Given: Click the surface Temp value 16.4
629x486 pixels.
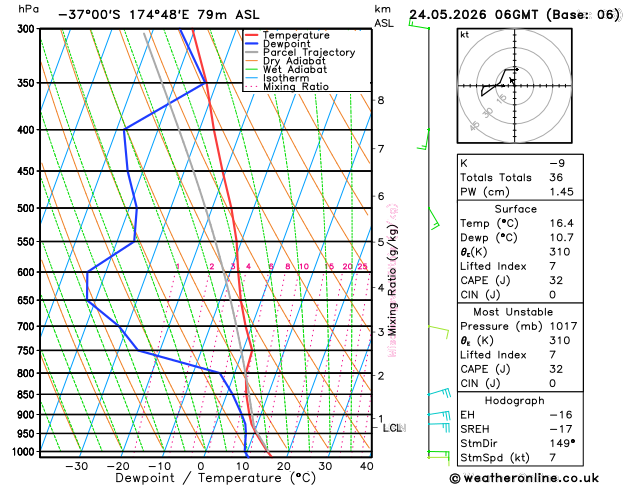Looking at the screenshot, I should [x=562, y=223].
